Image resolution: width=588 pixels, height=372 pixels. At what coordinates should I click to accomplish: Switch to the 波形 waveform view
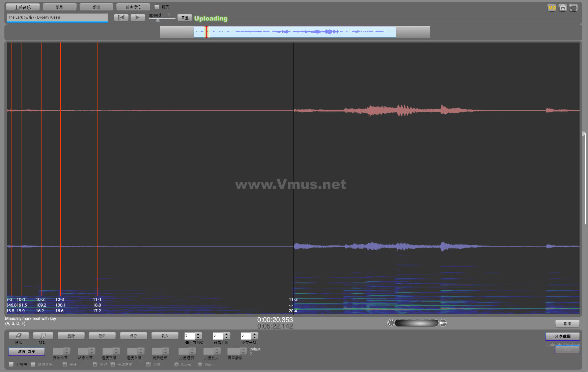click(60, 7)
